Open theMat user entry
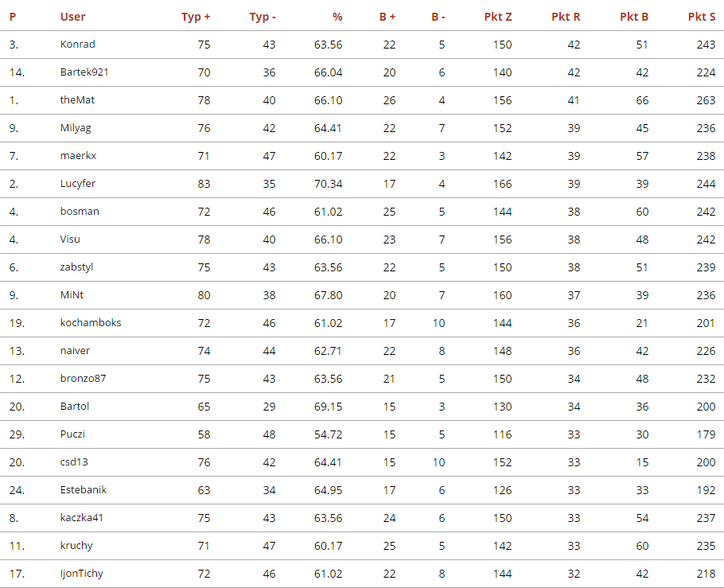724x588 pixels. (77, 100)
